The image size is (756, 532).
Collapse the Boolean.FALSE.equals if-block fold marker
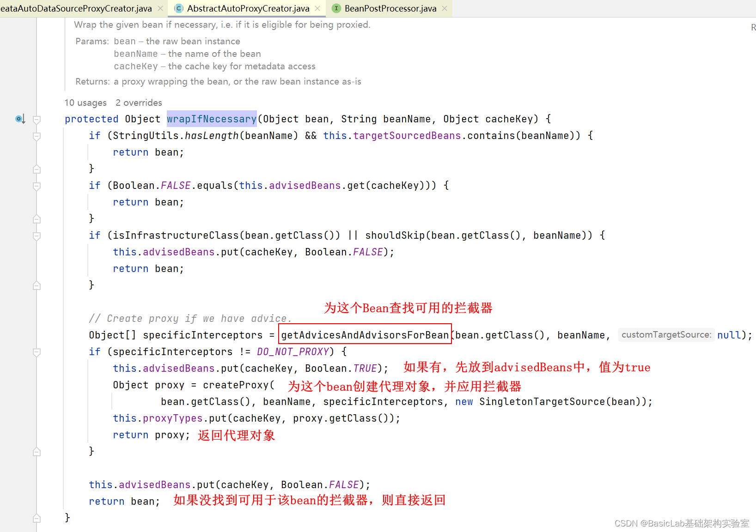pyautogui.click(x=37, y=186)
